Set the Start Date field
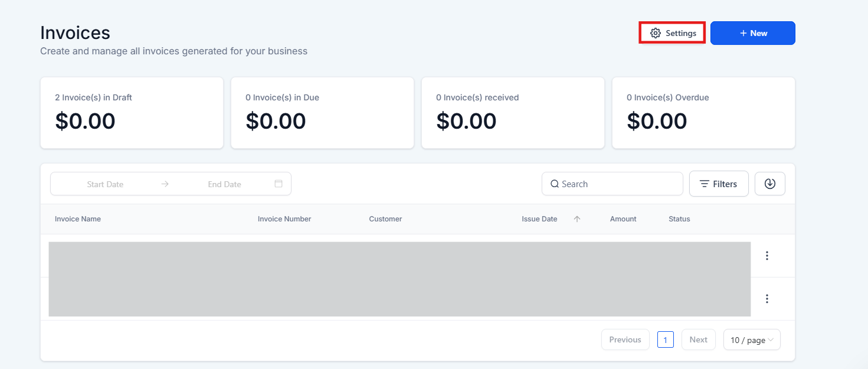 pyautogui.click(x=105, y=184)
